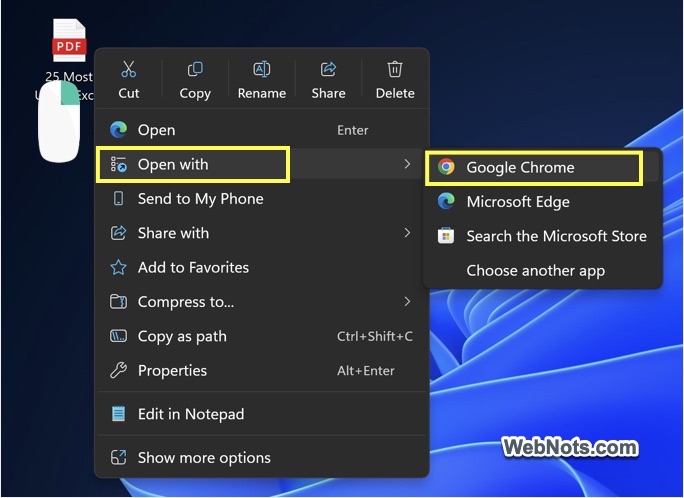Click the wrench icon for Properties
This screenshot has height=498, width=684.
click(118, 371)
